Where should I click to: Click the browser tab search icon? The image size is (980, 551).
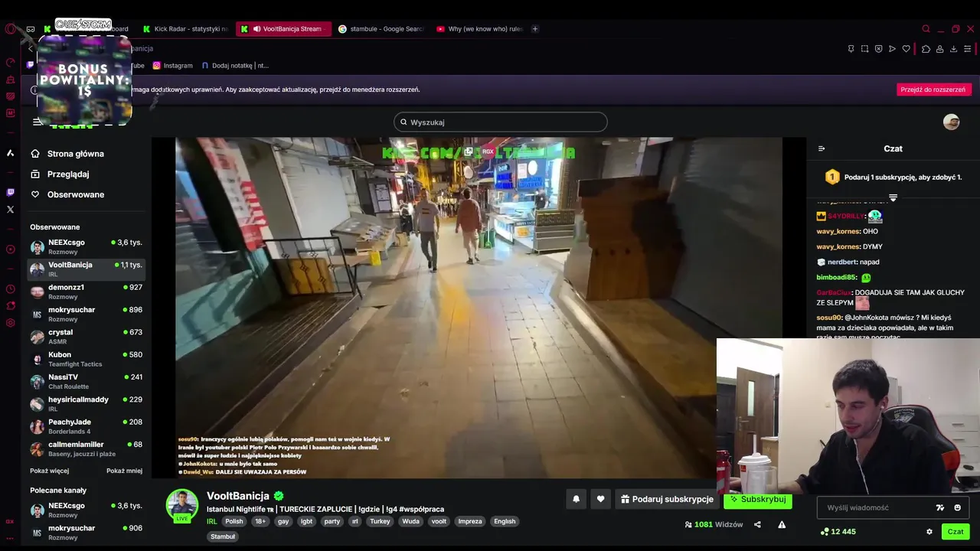(x=926, y=29)
